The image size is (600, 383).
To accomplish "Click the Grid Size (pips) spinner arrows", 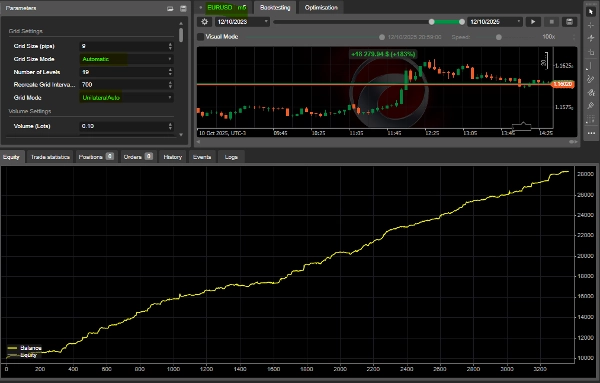I will coord(170,46).
